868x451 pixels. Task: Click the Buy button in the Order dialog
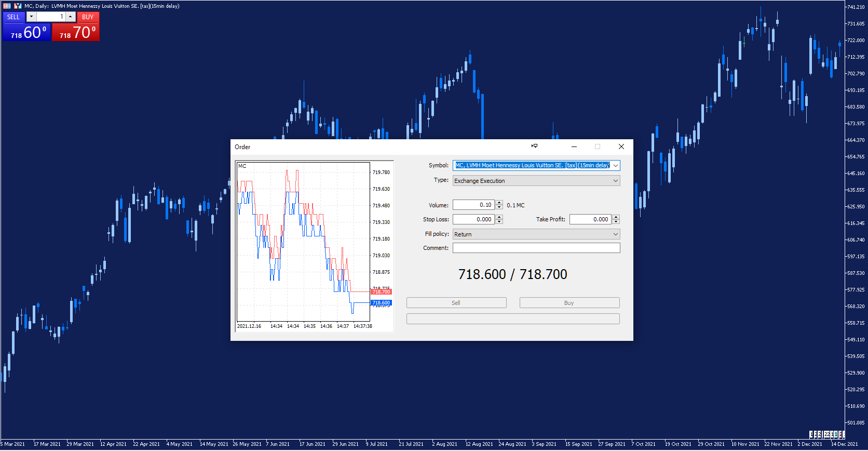click(569, 303)
